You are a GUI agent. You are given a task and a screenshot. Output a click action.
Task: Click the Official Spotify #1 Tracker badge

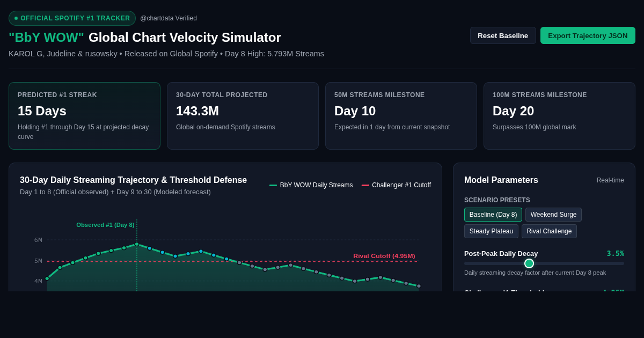72,18
